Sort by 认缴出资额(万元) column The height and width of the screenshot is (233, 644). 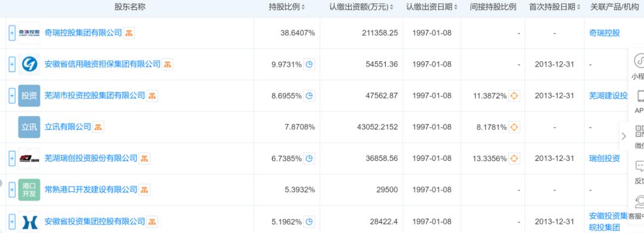click(x=361, y=7)
